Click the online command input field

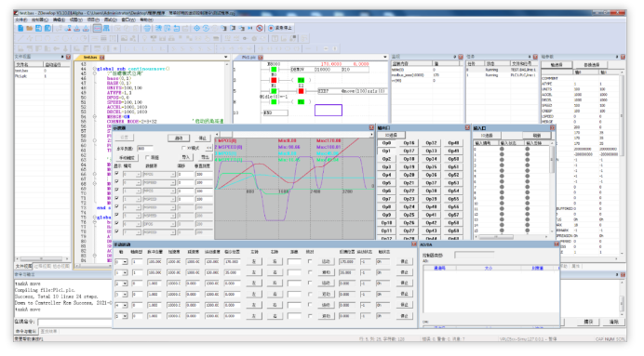tap(75, 323)
